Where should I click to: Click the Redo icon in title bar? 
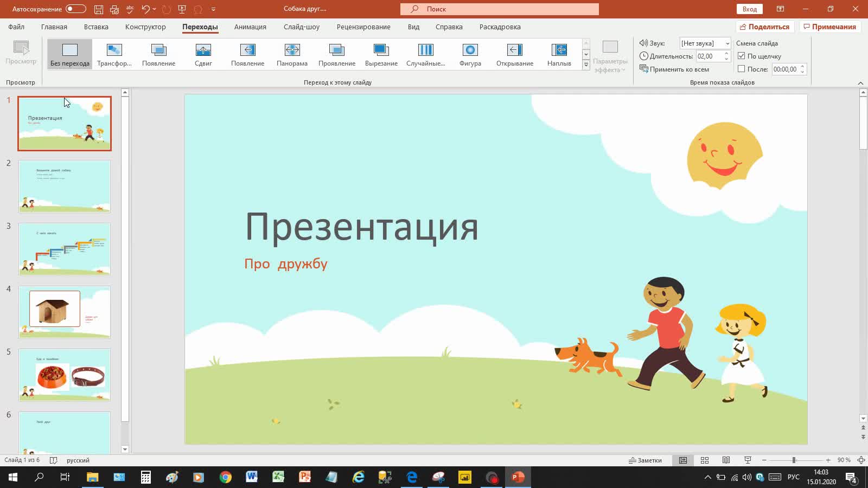[x=167, y=9]
